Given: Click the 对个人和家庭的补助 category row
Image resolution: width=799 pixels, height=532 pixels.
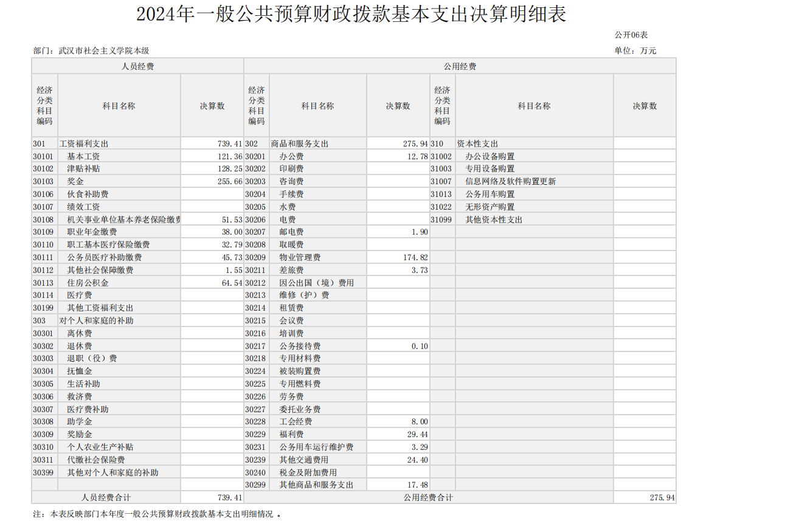Looking at the screenshot, I should click(x=96, y=321).
